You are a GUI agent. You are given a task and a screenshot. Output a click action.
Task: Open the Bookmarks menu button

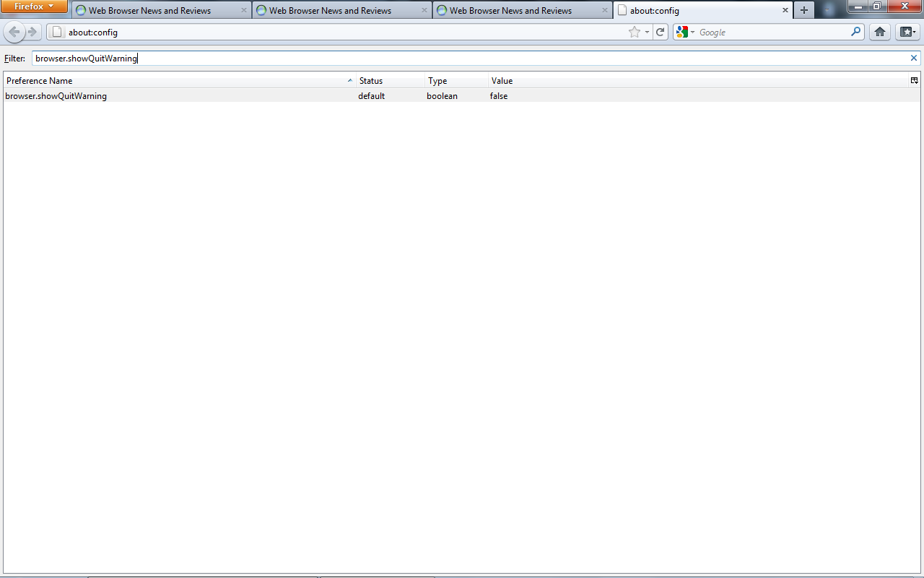pos(907,32)
